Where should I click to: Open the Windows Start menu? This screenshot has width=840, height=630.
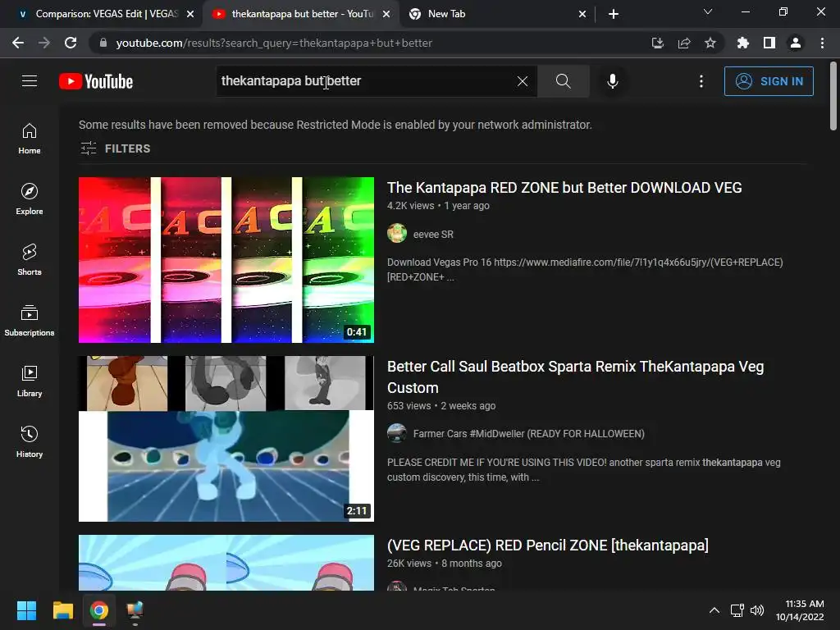(x=26, y=610)
